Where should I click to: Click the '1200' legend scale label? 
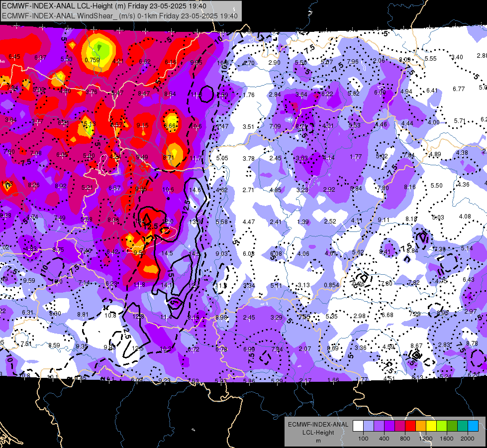pyautogui.click(x=425, y=439)
